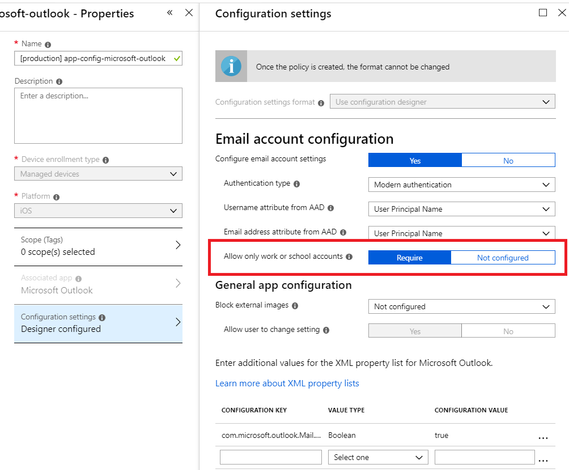This screenshot has height=470, width=569.
Task: Click the Name input field
Action: point(98,58)
